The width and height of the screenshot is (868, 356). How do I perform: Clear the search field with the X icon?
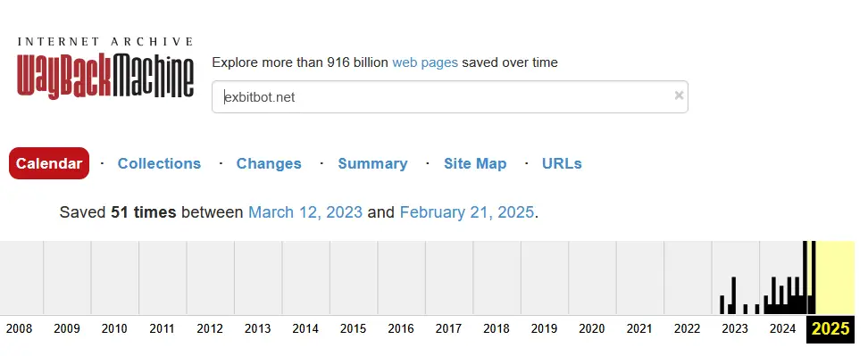coord(679,95)
